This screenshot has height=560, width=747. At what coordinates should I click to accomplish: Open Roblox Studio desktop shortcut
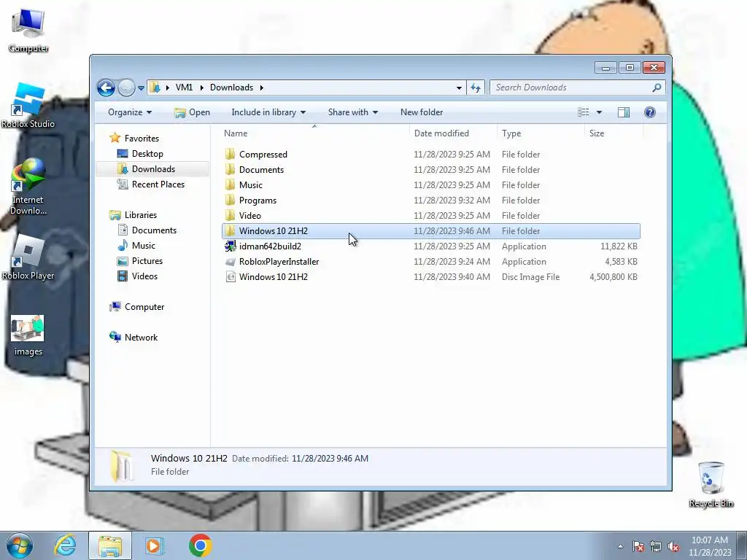(x=28, y=106)
